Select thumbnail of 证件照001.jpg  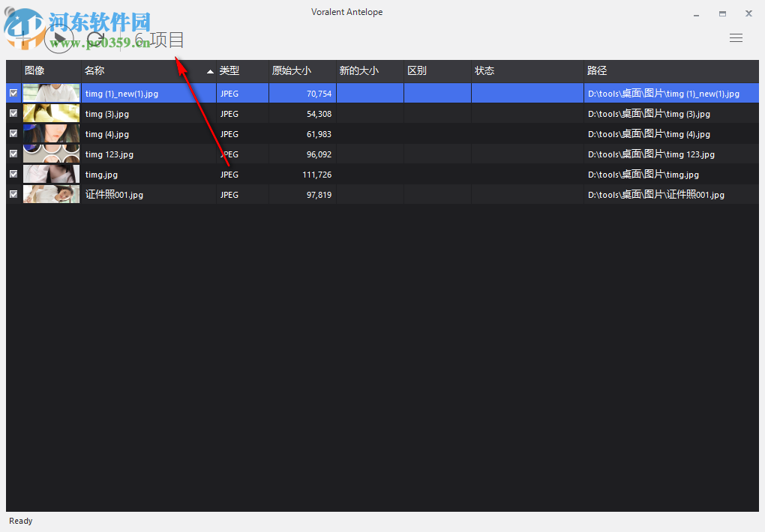click(x=51, y=194)
